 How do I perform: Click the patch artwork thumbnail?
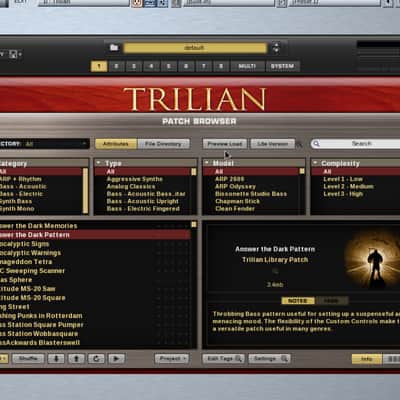pos(373,258)
